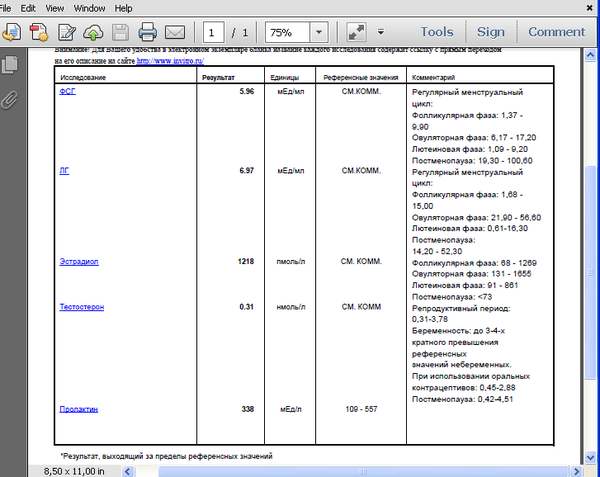Image resolution: width=600 pixels, height=477 pixels.
Task: Click the open file toolbar icon
Action: click(x=12, y=32)
